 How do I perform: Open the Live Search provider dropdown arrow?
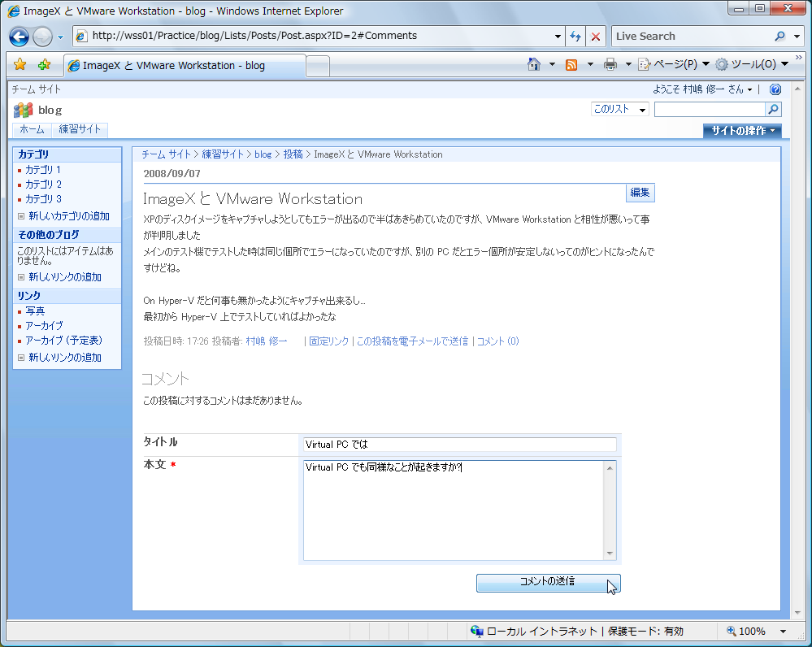tap(797, 37)
